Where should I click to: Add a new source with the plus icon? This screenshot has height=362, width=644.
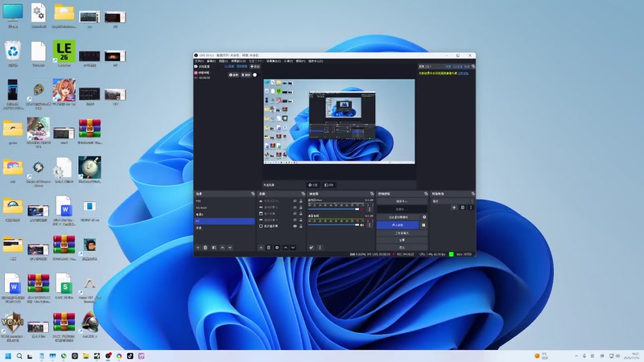(x=261, y=248)
